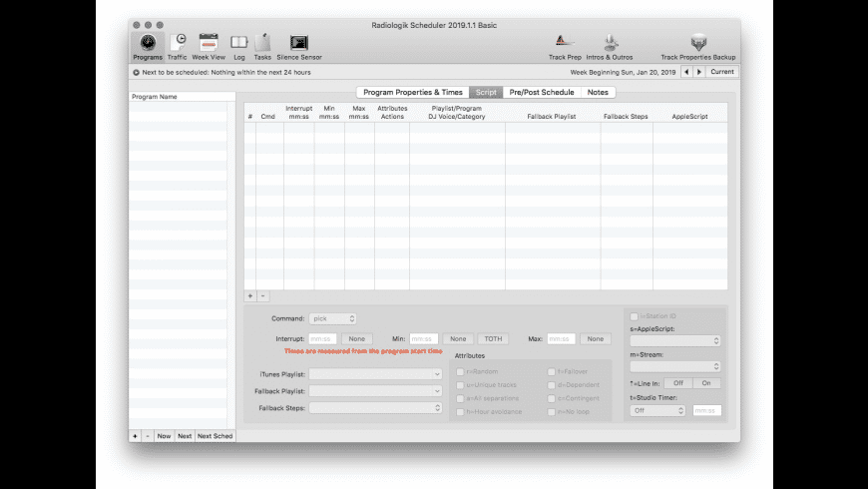Turn Line In to On
Viewport: 868px width, 489px height.
[x=706, y=383]
